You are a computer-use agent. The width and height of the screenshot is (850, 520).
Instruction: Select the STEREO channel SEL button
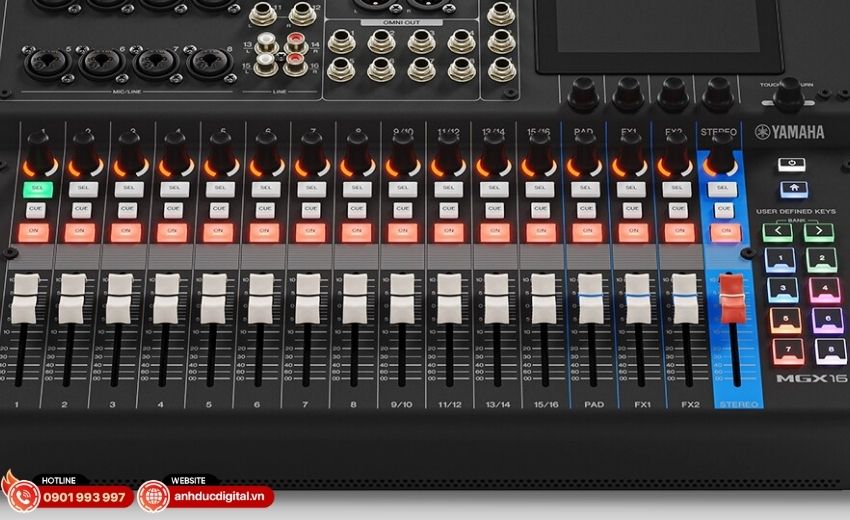click(x=723, y=189)
